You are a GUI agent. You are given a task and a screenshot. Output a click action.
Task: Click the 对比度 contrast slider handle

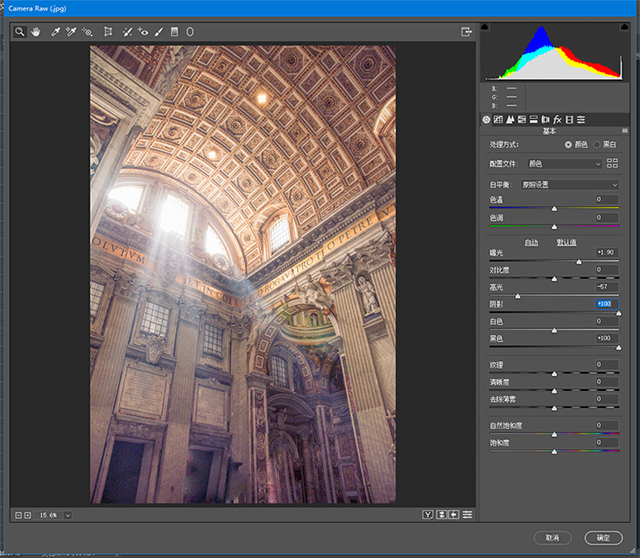(554, 279)
